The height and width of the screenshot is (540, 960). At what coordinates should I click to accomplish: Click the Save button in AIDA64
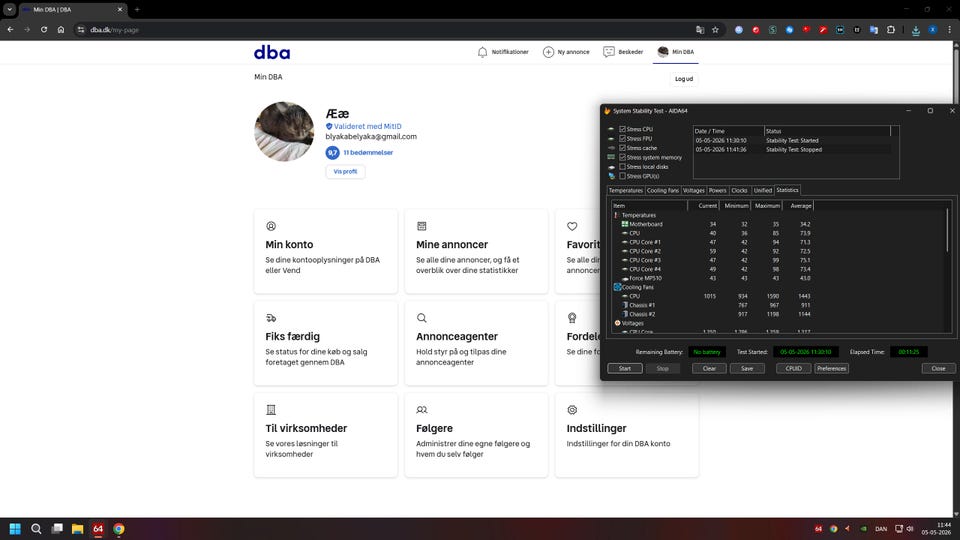[x=747, y=369]
